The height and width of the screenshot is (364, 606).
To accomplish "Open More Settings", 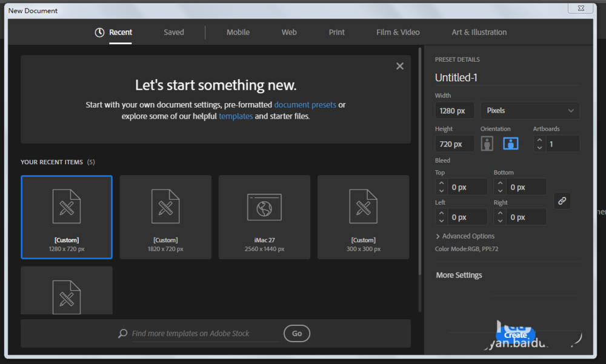I will (459, 275).
